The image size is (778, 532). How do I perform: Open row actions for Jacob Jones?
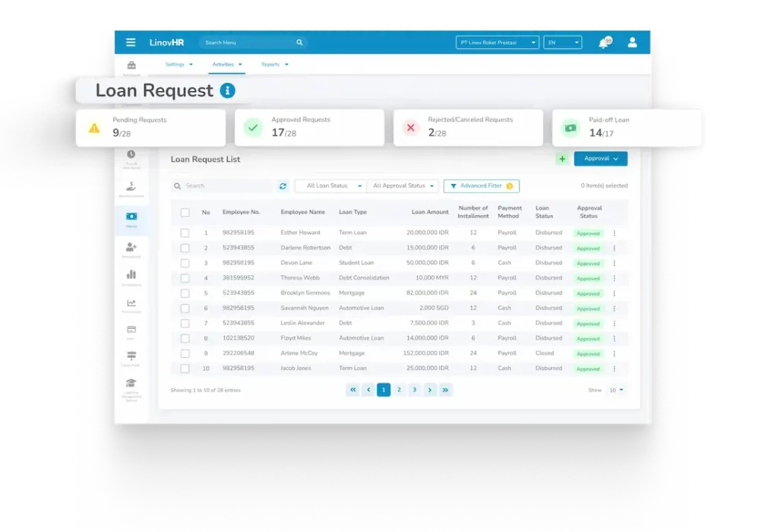(x=614, y=369)
